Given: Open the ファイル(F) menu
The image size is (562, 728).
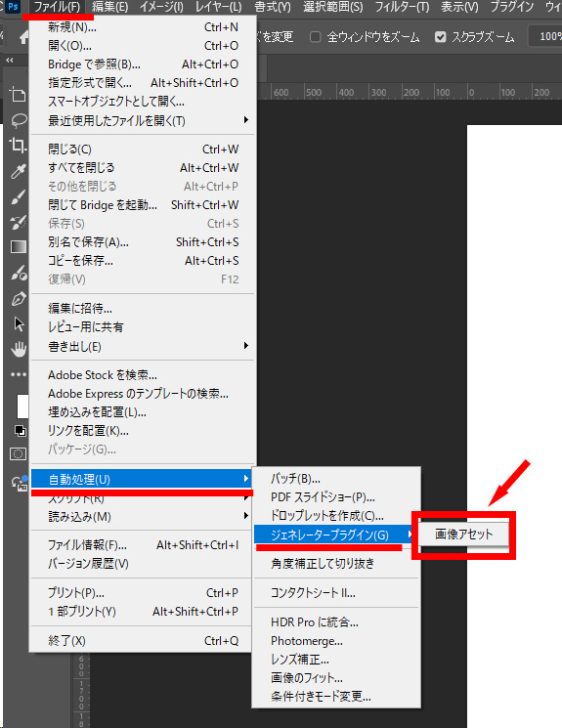Looking at the screenshot, I should pos(57,7).
